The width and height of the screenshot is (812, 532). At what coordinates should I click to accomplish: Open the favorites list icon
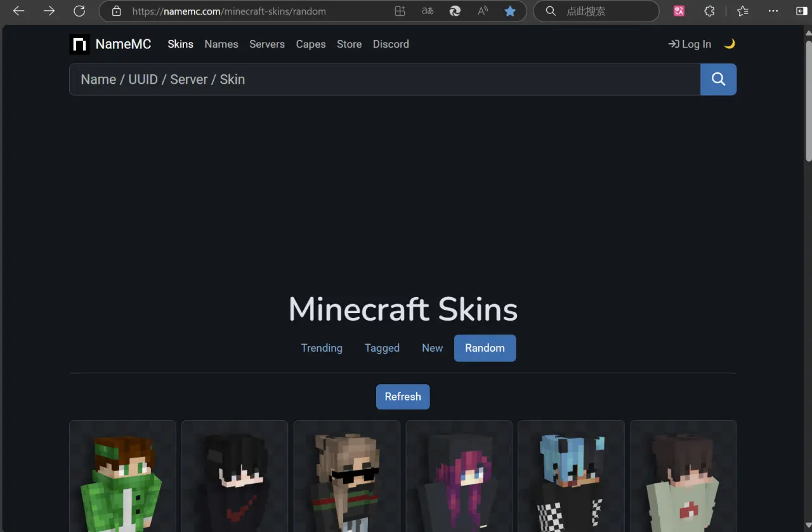(x=743, y=11)
